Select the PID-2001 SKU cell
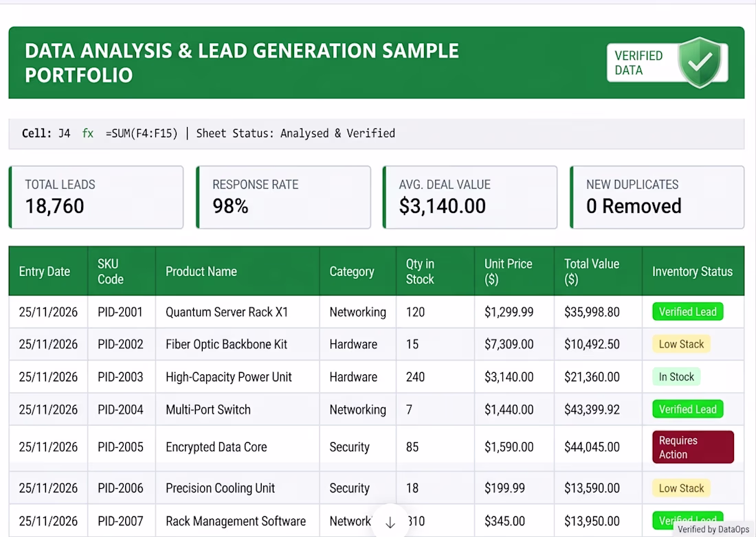Viewport: 756px width, 537px height. click(120, 312)
